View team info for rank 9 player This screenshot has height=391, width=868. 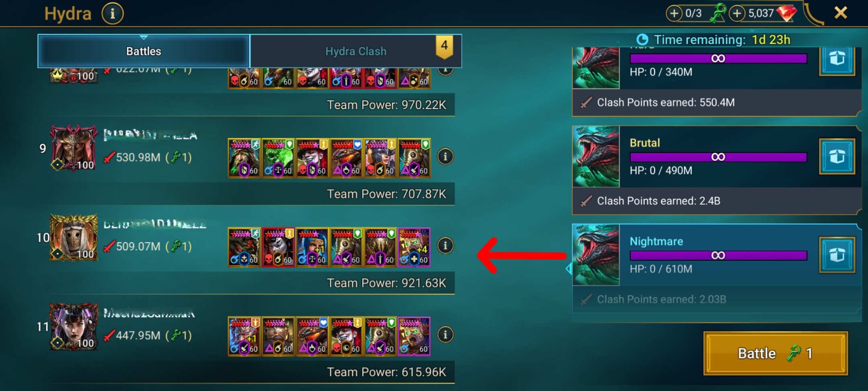click(445, 156)
